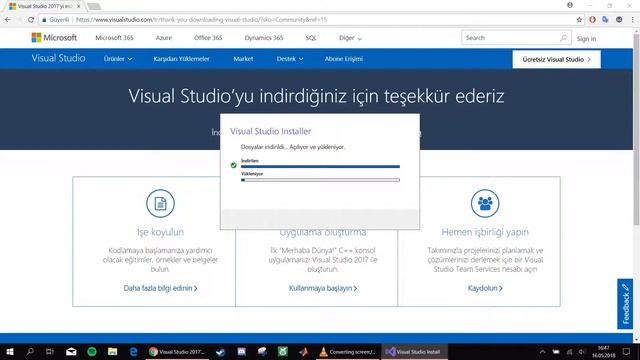640x360 pixels.
Task: Click the Yükleniyor progress bar in installer
Action: [320, 180]
